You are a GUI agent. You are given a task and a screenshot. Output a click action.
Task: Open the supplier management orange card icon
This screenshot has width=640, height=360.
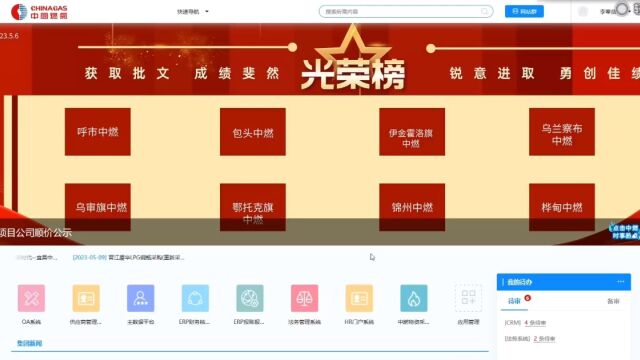86,298
